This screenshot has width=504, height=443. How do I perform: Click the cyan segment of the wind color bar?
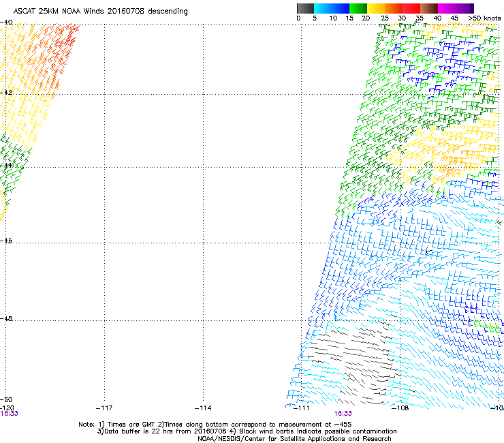323,8
